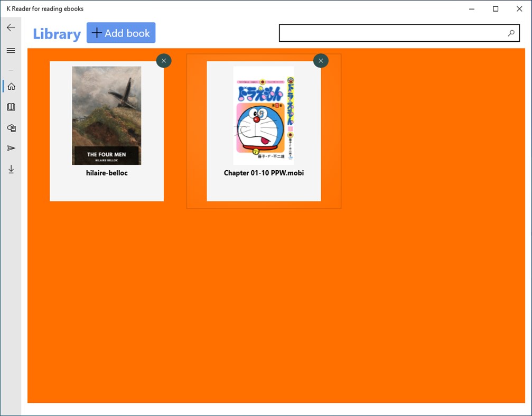Screen dimensions: 532x416
Task: Open the Downloads icon in sidebar
Action: [11, 169]
